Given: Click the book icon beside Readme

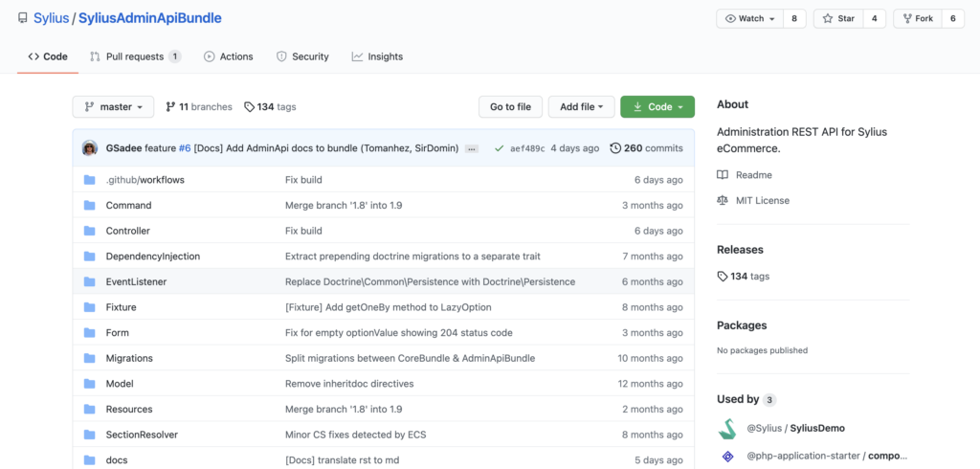Looking at the screenshot, I should pyautogui.click(x=723, y=175).
